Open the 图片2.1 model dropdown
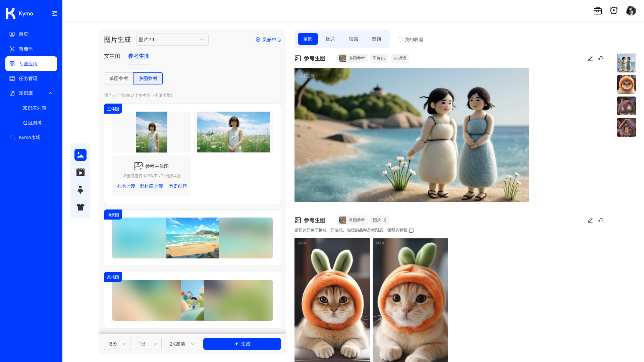Image resolution: width=644 pixels, height=362 pixels. point(172,40)
